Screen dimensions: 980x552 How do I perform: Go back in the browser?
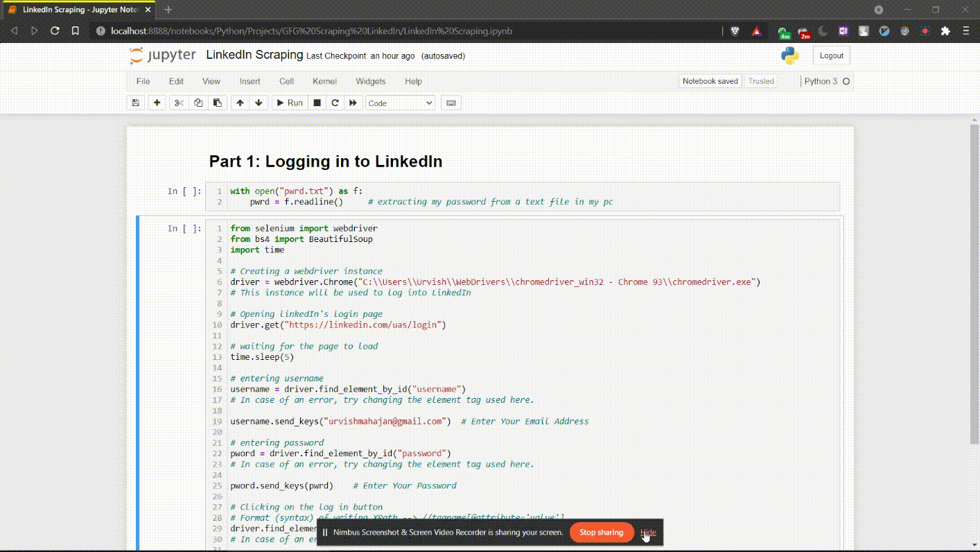pos(15,31)
